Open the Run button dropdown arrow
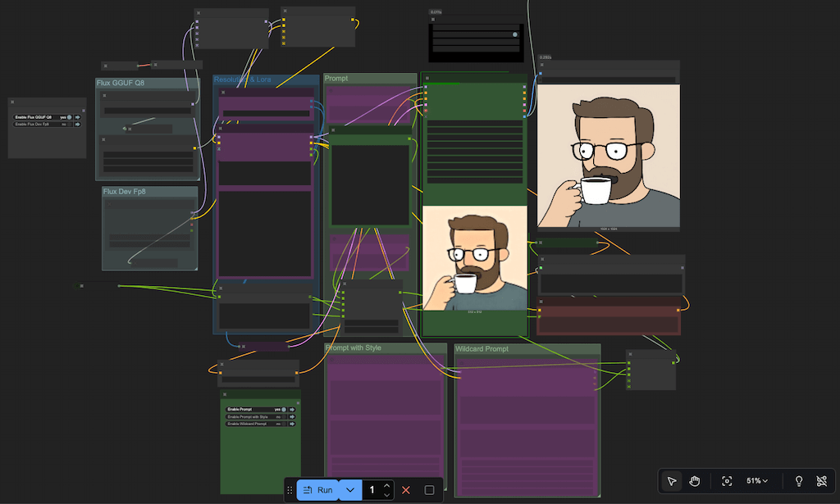The height and width of the screenshot is (504, 840). click(350, 490)
